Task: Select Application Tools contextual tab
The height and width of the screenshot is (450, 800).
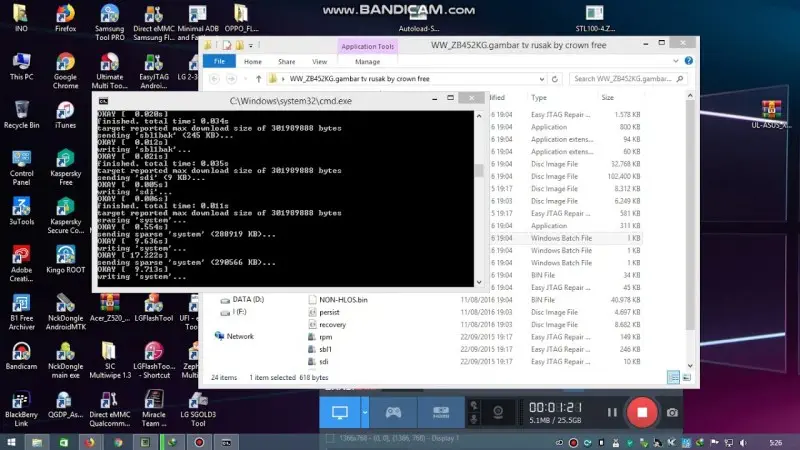Action: pos(367,46)
